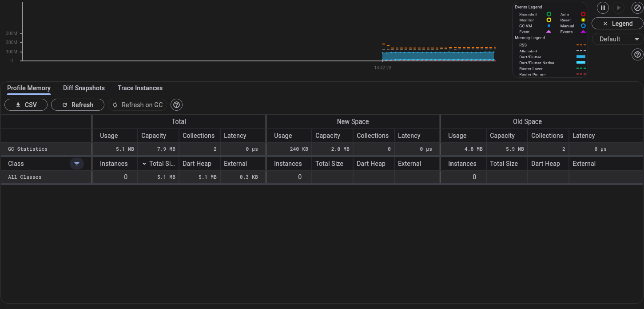Sort by Instances column under Total

114,164
